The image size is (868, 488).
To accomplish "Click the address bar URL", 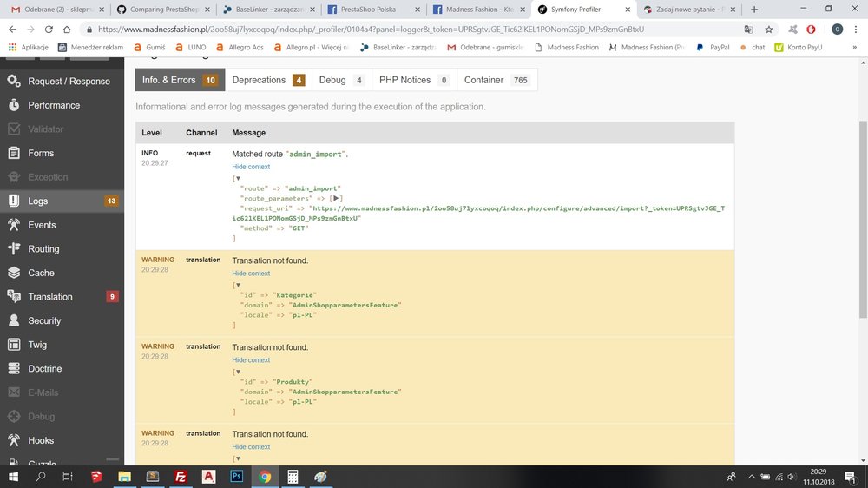I will 371,30.
